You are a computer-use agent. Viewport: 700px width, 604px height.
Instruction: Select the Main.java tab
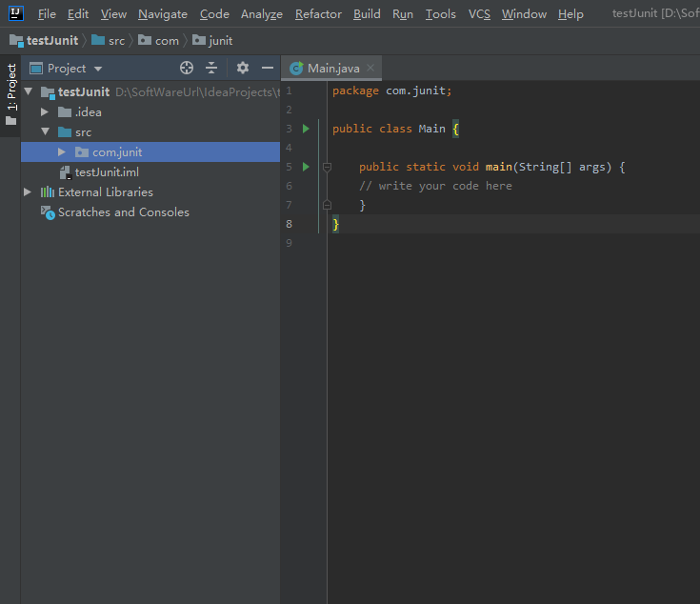click(333, 68)
